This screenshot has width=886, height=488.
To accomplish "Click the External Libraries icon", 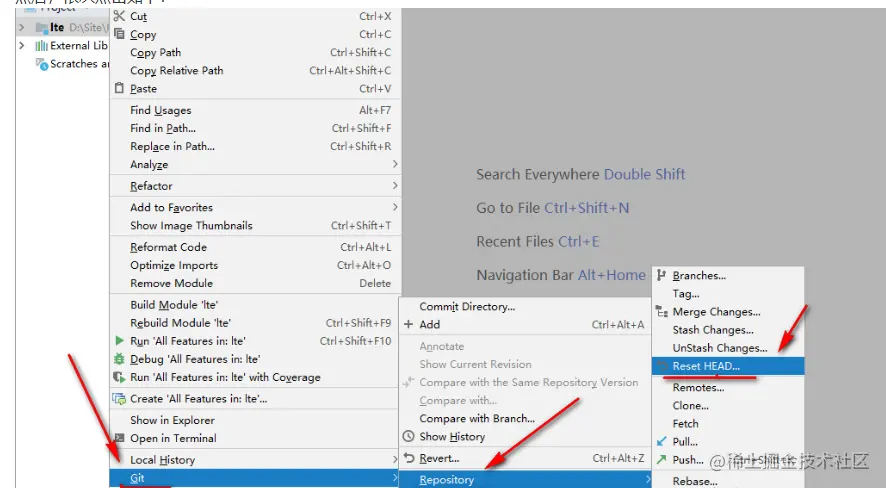I will coord(41,46).
